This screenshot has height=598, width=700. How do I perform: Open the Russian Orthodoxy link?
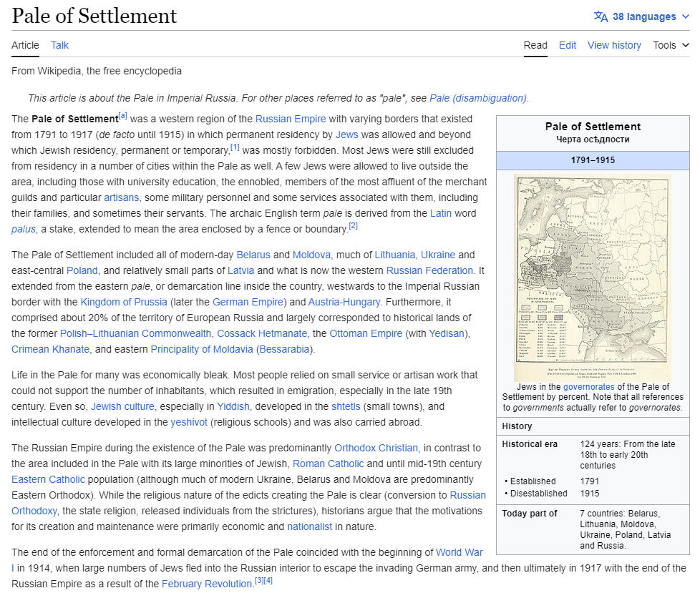click(468, 496)
